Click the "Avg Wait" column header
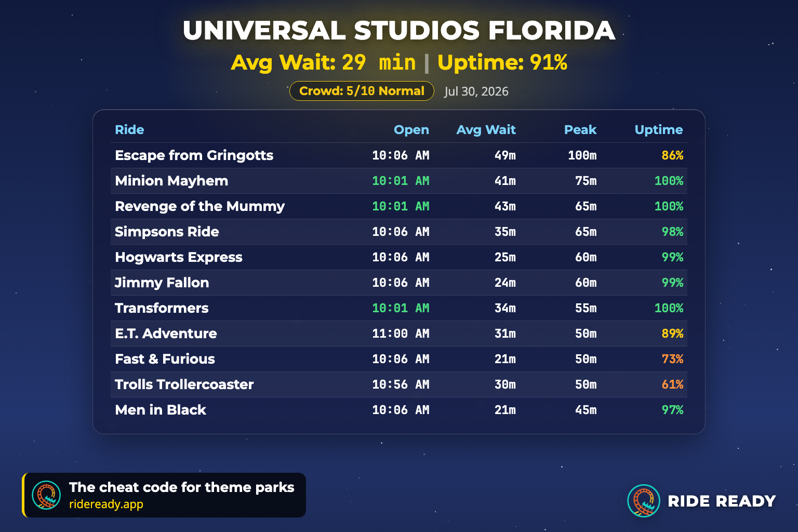The width and height of the screenshot is (798, 532). 486,130
